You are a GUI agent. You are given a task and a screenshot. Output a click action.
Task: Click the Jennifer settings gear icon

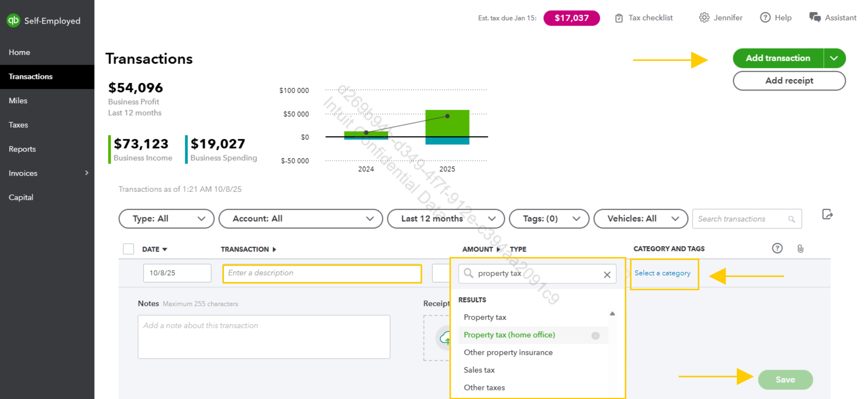point(704,18)
